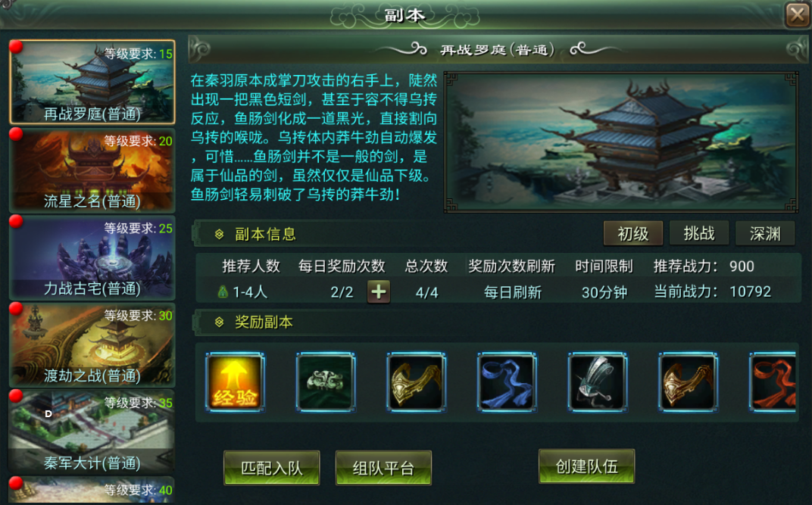
Task: Close the 副本 dungeon window
Action: point(798,14)
